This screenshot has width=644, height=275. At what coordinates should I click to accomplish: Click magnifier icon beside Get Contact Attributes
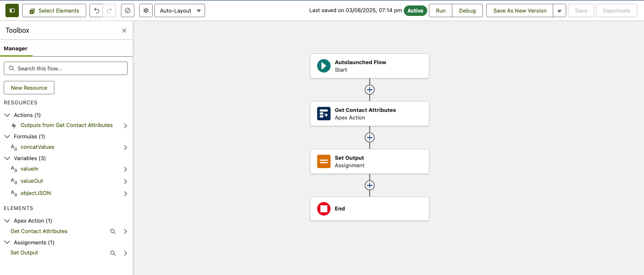pyautogui.click(x=113, y=231)
